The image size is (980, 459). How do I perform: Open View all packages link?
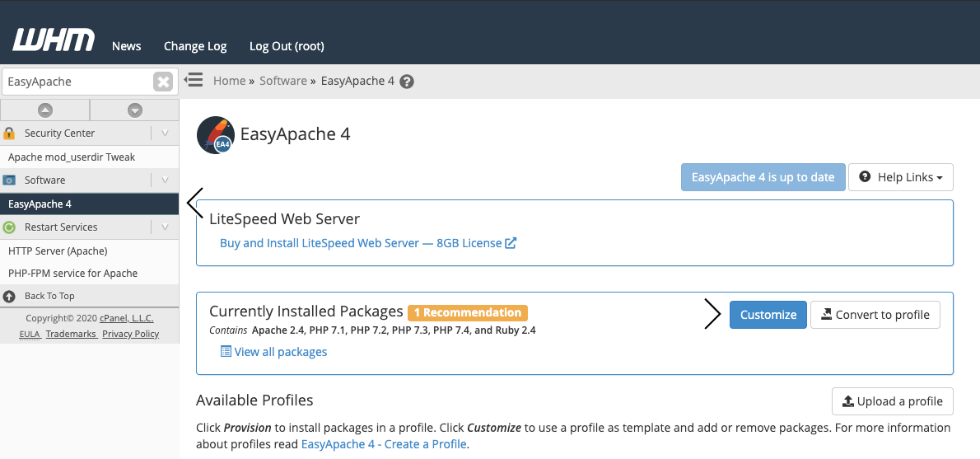(x=273, y=352)
